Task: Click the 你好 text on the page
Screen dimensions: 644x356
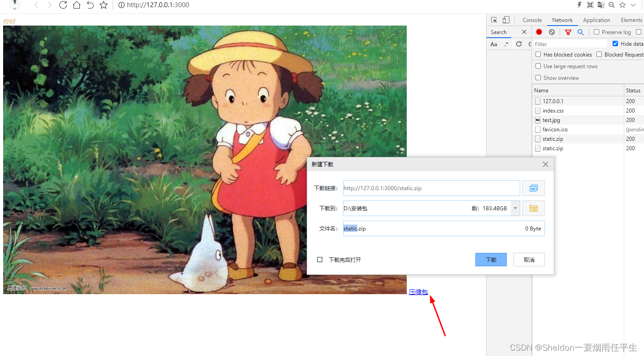Action: pyautogui.click(x=9, y=21)
